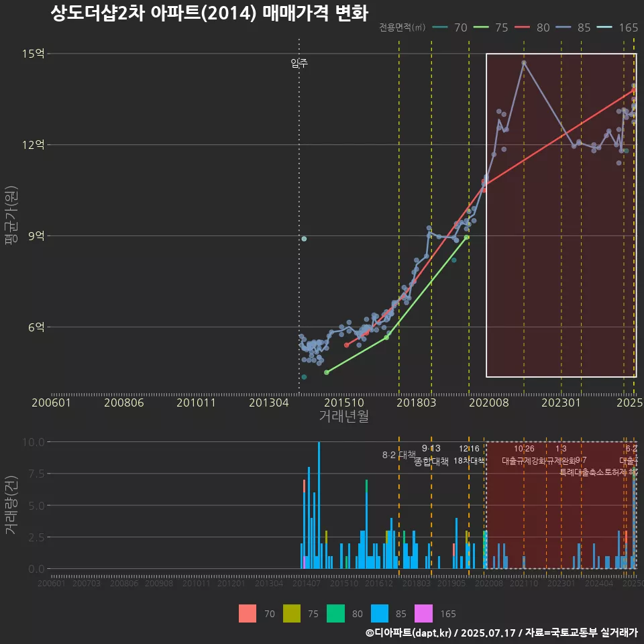Click the first point of the green 75 line
This screenshot has width=644, height=644.
(x=327, y=372)
